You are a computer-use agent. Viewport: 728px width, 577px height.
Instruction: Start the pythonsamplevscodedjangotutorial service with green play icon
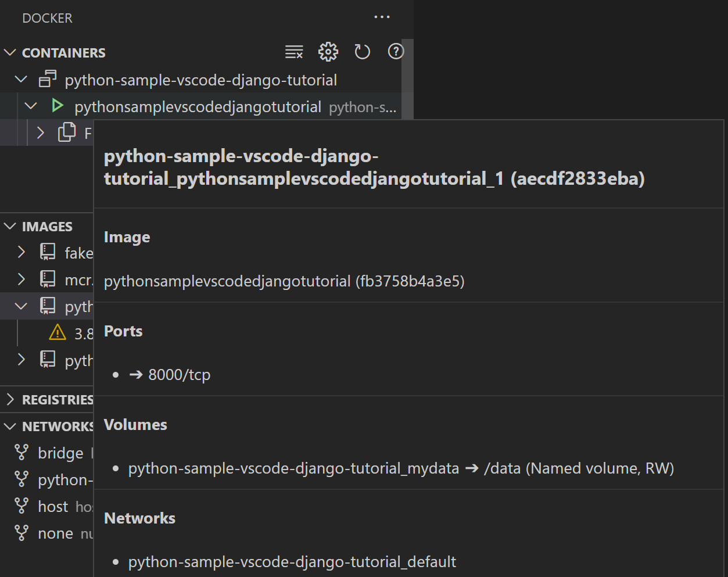(x=57, y=106)
